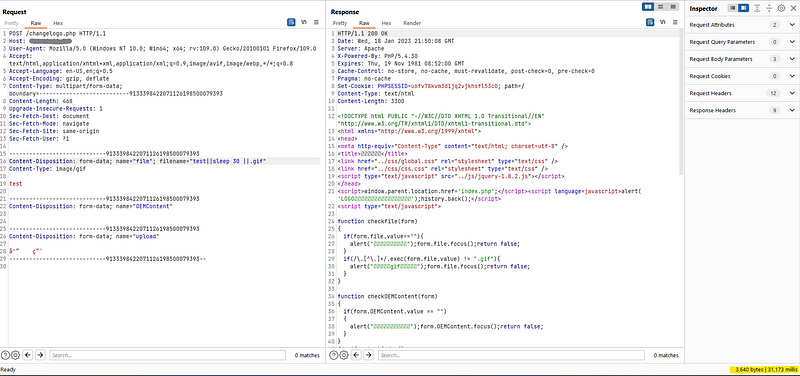Click the POST /changelogo.php request line
Image resolution: width=800 pixels, height=376 pixels.
coord(57,33)
